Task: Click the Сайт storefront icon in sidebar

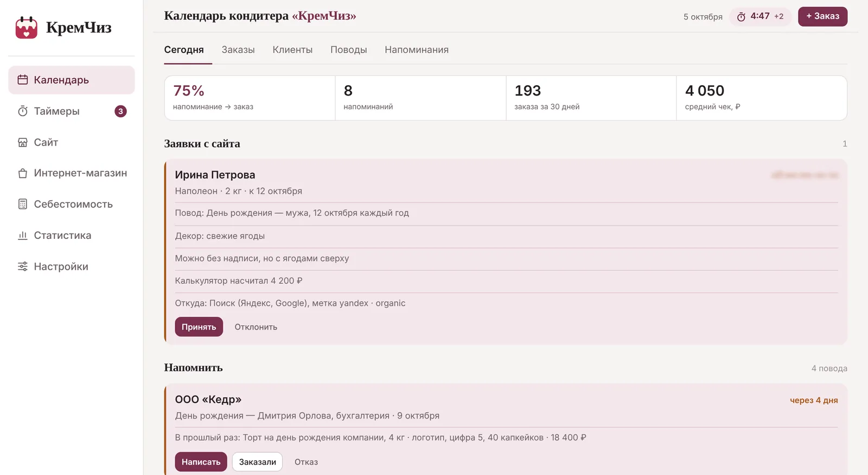Action: point(23,142)
